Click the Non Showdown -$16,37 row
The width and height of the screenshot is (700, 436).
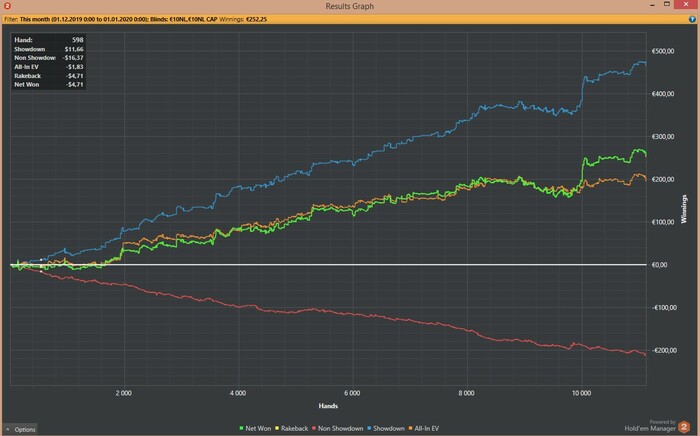(49, 58)
